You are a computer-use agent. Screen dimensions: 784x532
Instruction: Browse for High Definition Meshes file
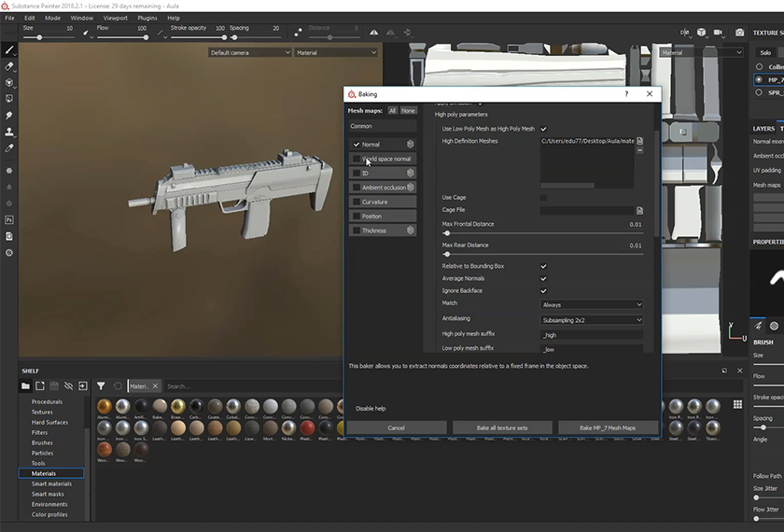tap(639, 141)
